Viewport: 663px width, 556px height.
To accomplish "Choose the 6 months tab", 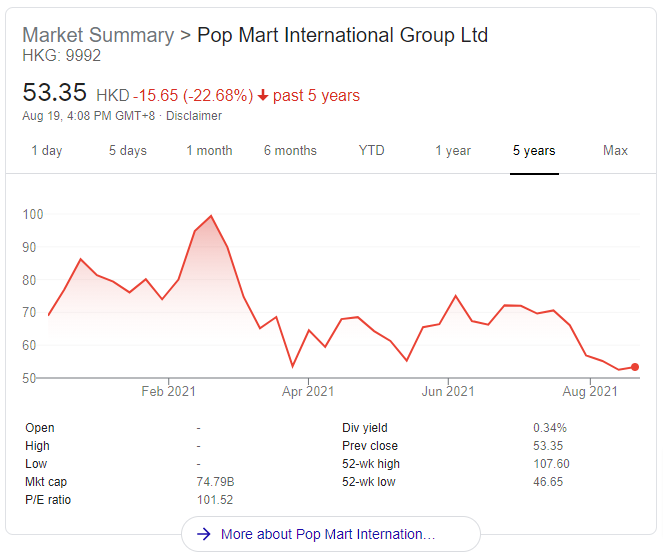I will tap(290, 151).
